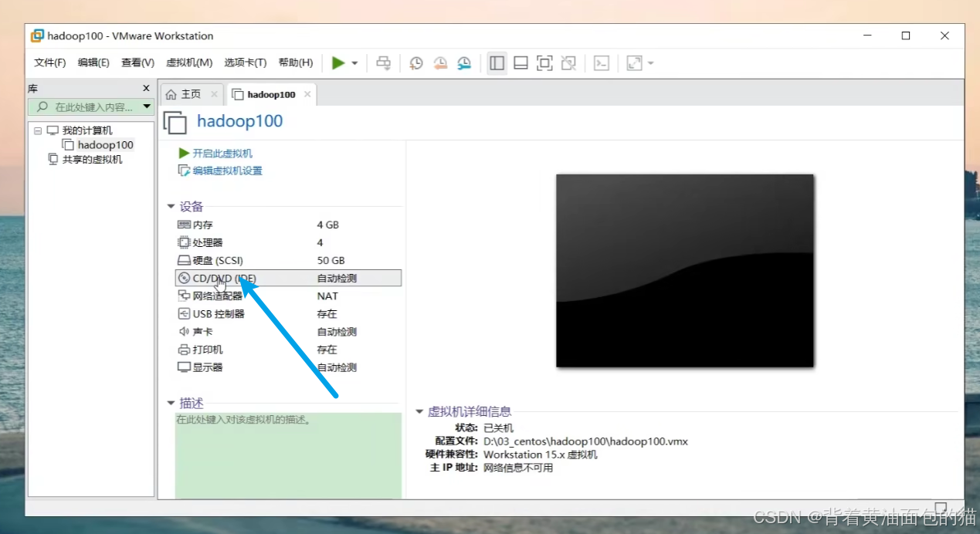Click the Unity mode toolbar icon
The height and width of the screenshot is (534, 980).
(568, 63)
